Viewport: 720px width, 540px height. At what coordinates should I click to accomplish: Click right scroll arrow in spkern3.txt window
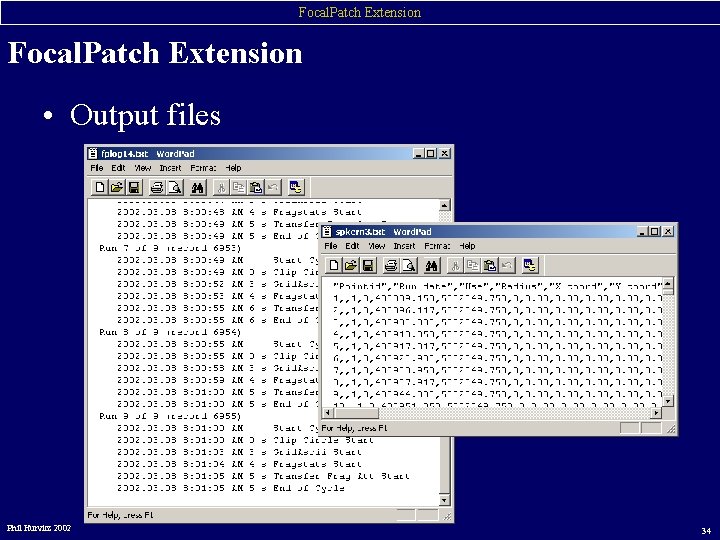click(x=656, y=412)
